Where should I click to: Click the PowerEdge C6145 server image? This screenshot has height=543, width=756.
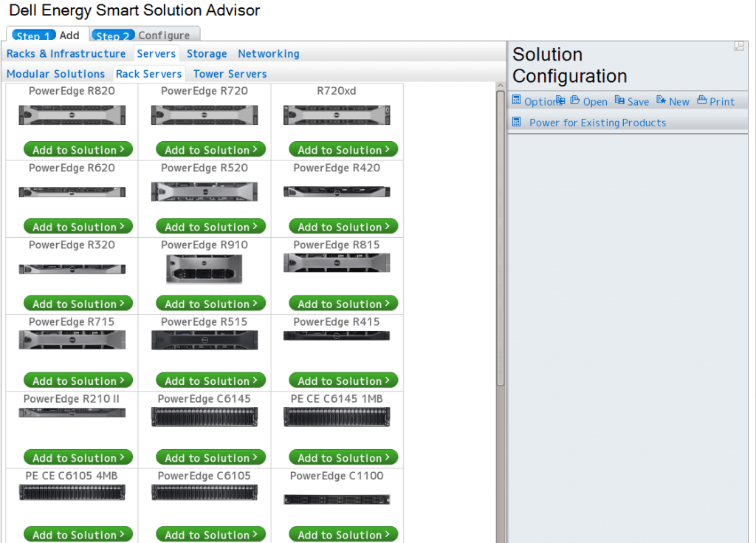tap(205, 417)
